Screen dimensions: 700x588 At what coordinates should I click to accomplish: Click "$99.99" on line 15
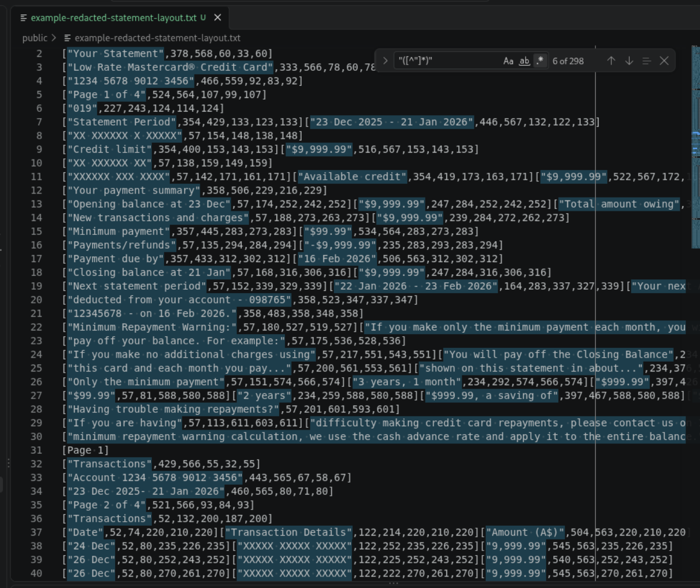(x=328, y=232)
